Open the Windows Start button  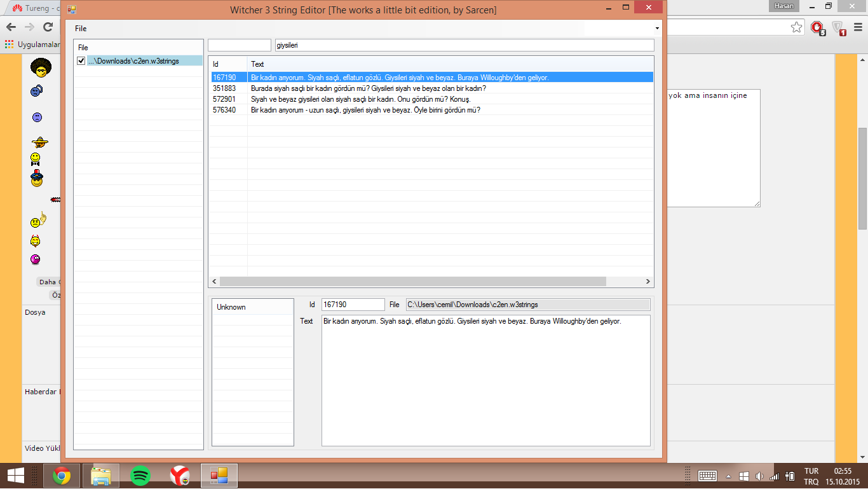click(15, 475)
